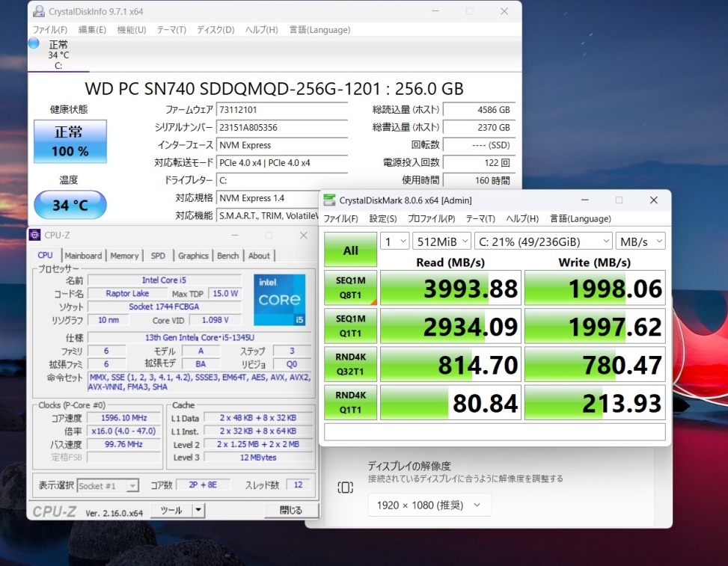Click the display resolution icon in Settings
This screenshot has height=566, width=728.
pyautogui.click(x=345, y=487)
